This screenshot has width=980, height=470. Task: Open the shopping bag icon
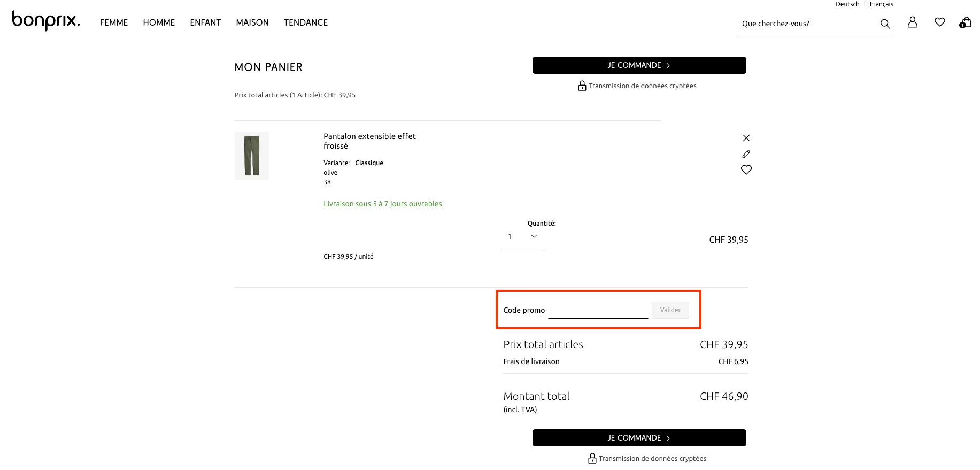tap(966, 22)
